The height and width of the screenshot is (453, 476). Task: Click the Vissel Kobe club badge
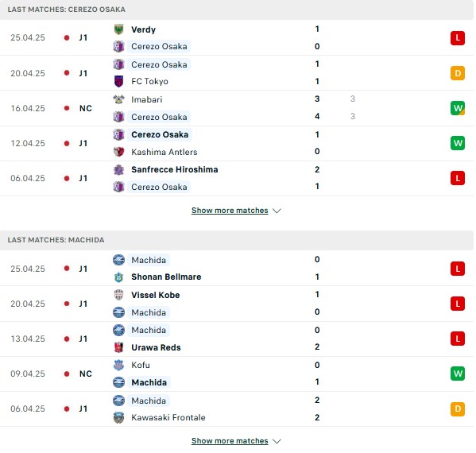pyautogui.click(x=118, y=295)
